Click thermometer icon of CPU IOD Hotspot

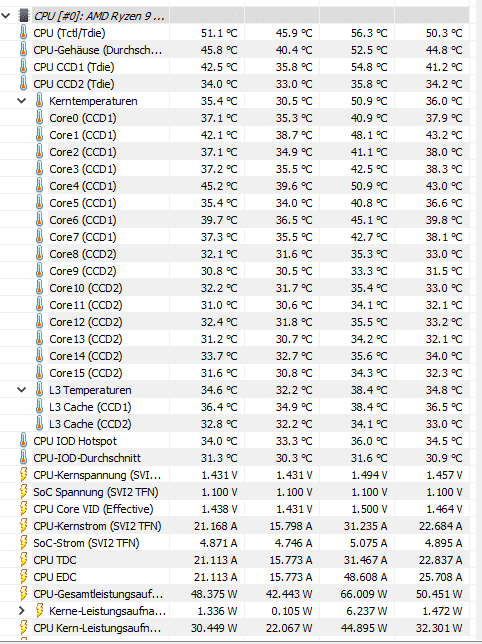(23, 441)
